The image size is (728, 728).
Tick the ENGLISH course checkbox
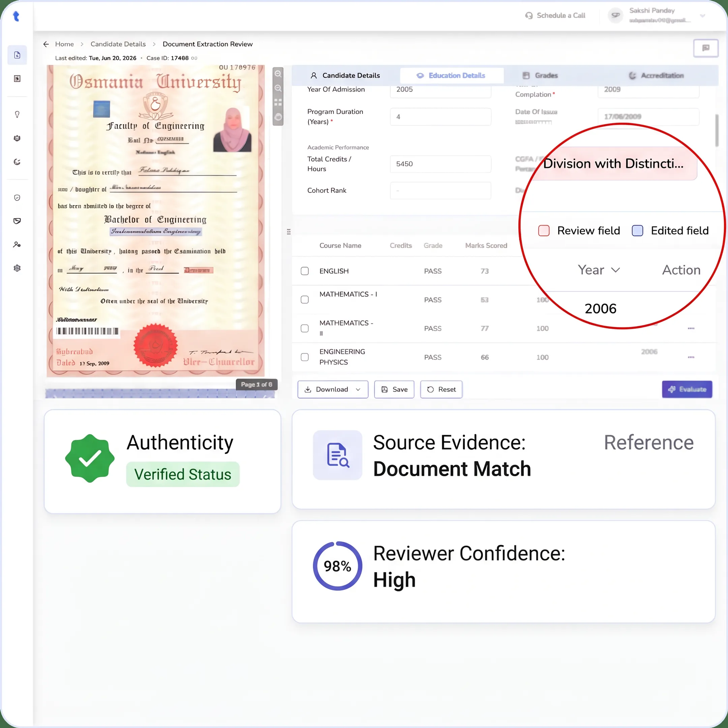click(x=305, y=271)
